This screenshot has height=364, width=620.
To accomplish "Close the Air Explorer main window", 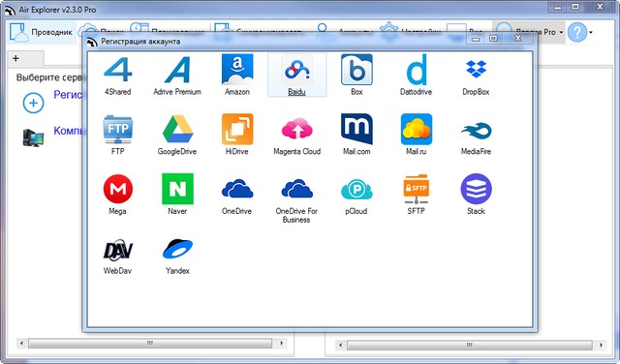I will (600, 7).
